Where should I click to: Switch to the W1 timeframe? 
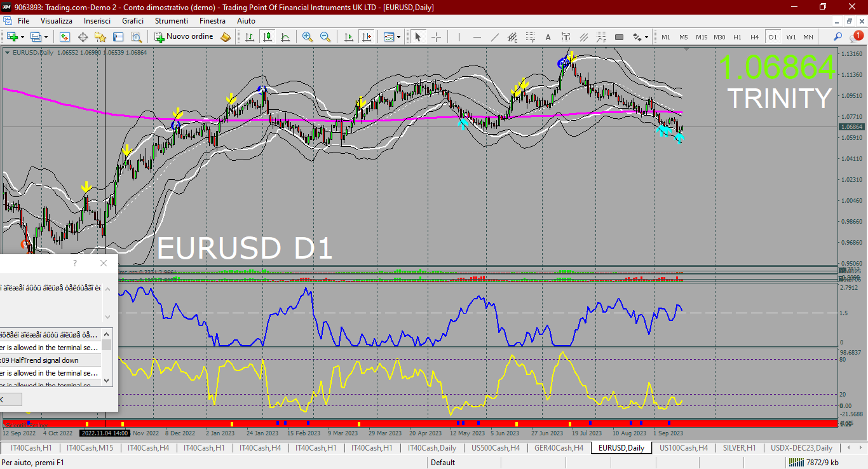click(790, 37)
